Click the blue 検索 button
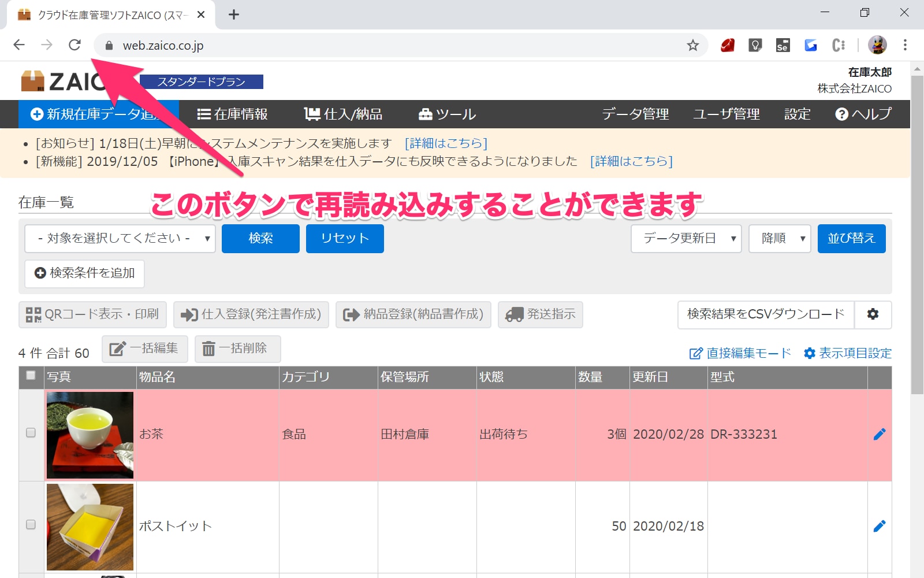Screen dimensions: 924x578 click(260, 239)
